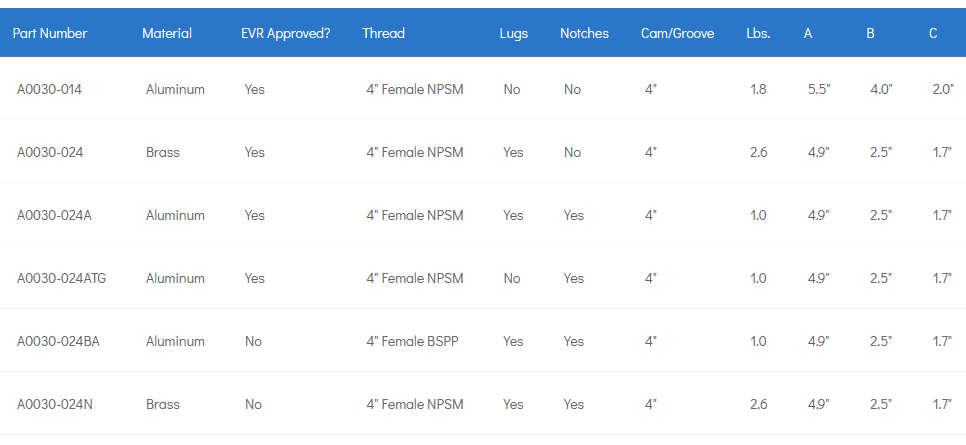Click the 4" Female BSPP thread cell
Viewport: 966px width, 445px height.
click(414, 341)
